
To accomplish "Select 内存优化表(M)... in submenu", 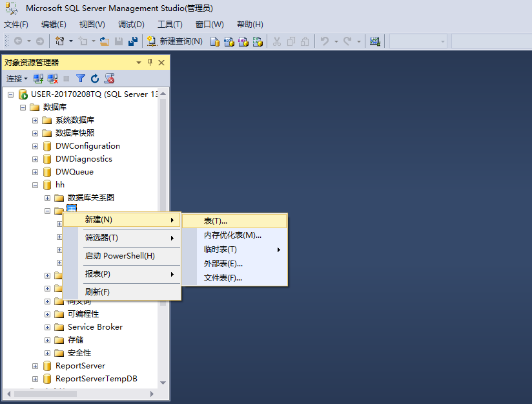I will coord(234,235).
